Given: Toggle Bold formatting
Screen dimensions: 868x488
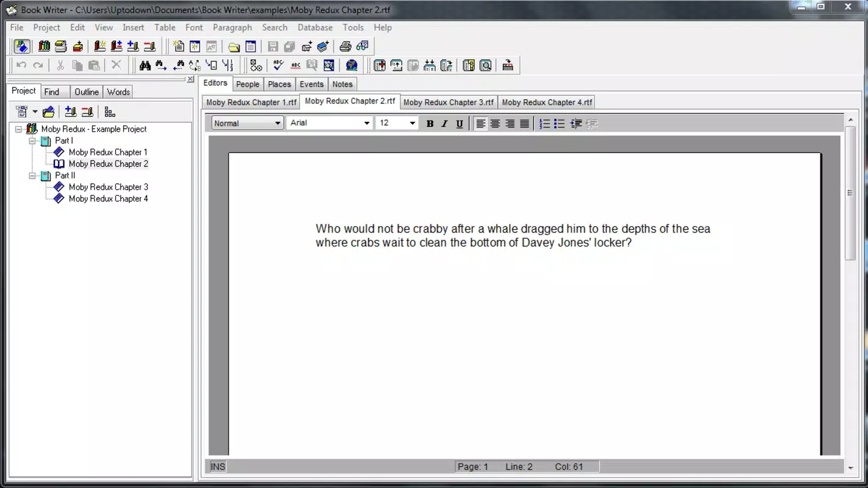Looking at the screenshot, I should tap(430, 124).
